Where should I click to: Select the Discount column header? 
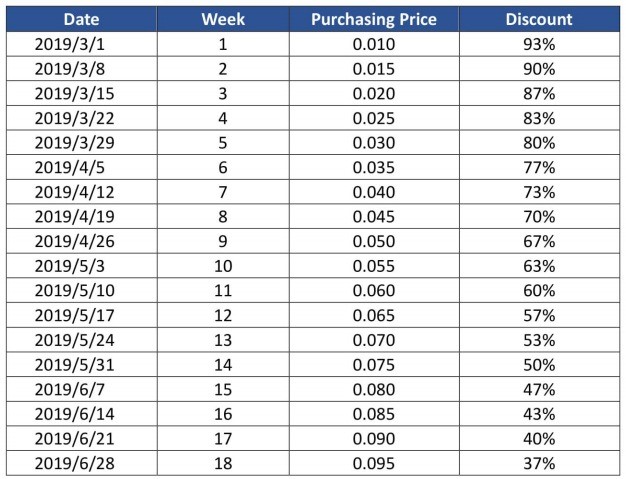click(x=539, y=19)
